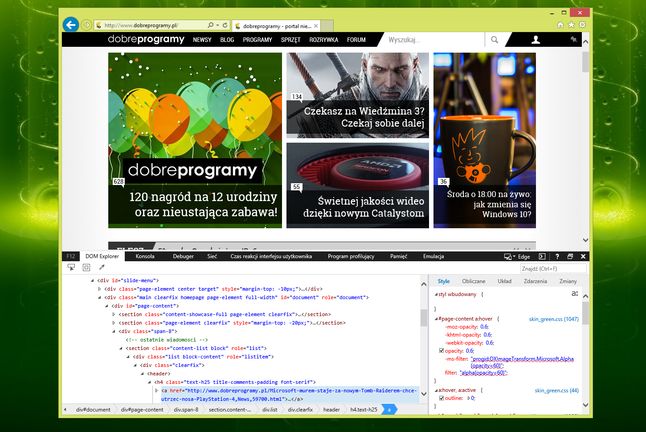646x432 pixels.
Task: Go back with the IE back arrow
Action: (71, 25)
